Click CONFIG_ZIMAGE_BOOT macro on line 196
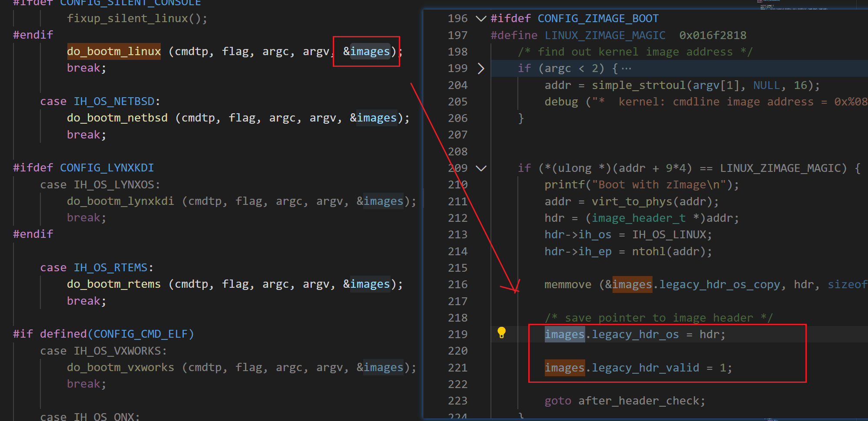Image resolution: width=868 pixels, height=421 pixels. 598,18
